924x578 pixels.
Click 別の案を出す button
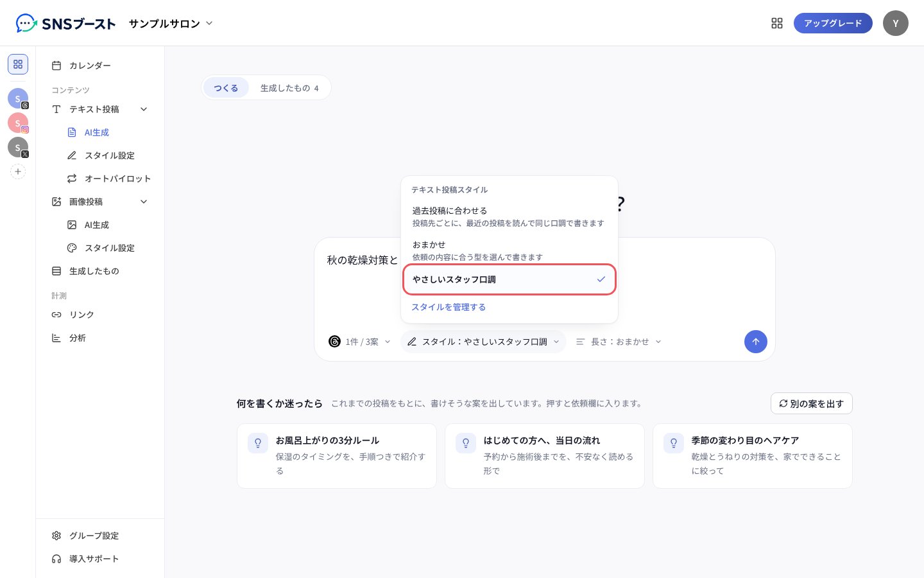pos(811,403)
